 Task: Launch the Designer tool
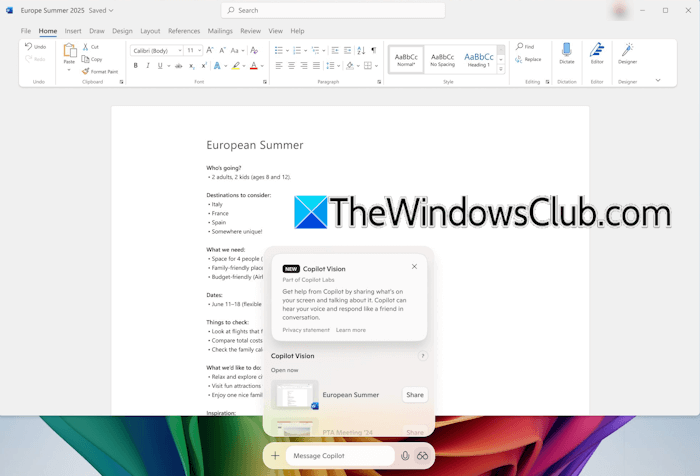[627, 54]
